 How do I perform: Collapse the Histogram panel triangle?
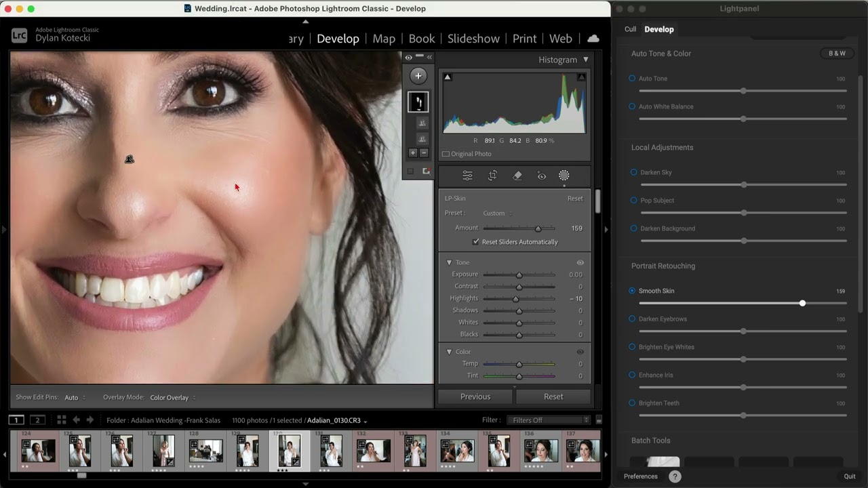click(586, 60)
